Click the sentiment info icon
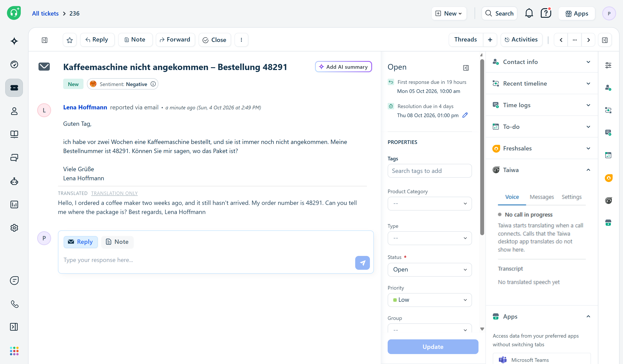This screenshot has height=364, width=623. [x=153, y=84]
